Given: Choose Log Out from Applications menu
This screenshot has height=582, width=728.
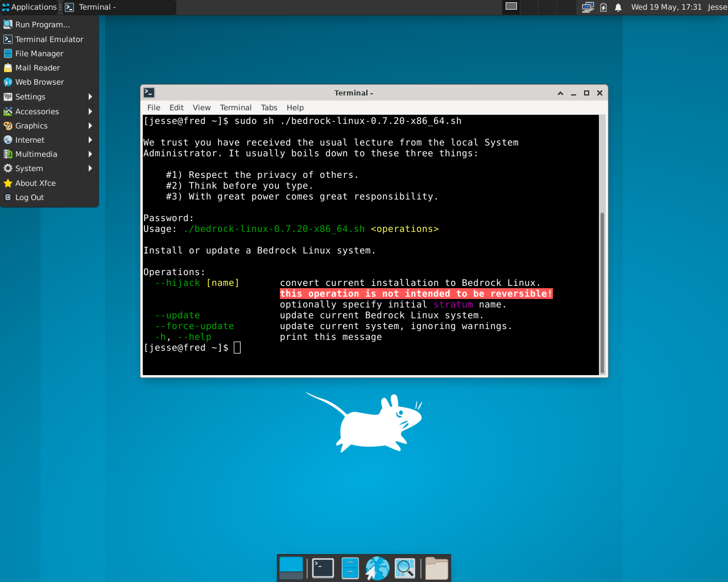Looking at the screenshot, I should coord(49,197).
